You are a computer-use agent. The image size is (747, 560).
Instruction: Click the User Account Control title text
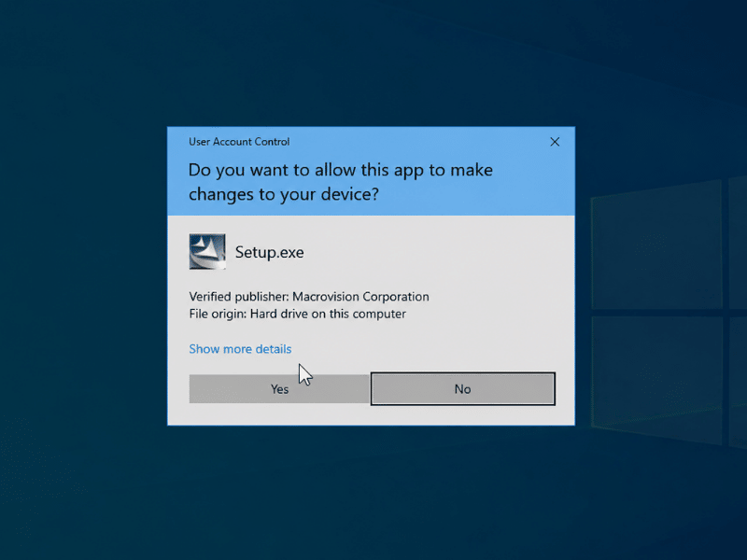pyautogui.click(x=239, y=142)
